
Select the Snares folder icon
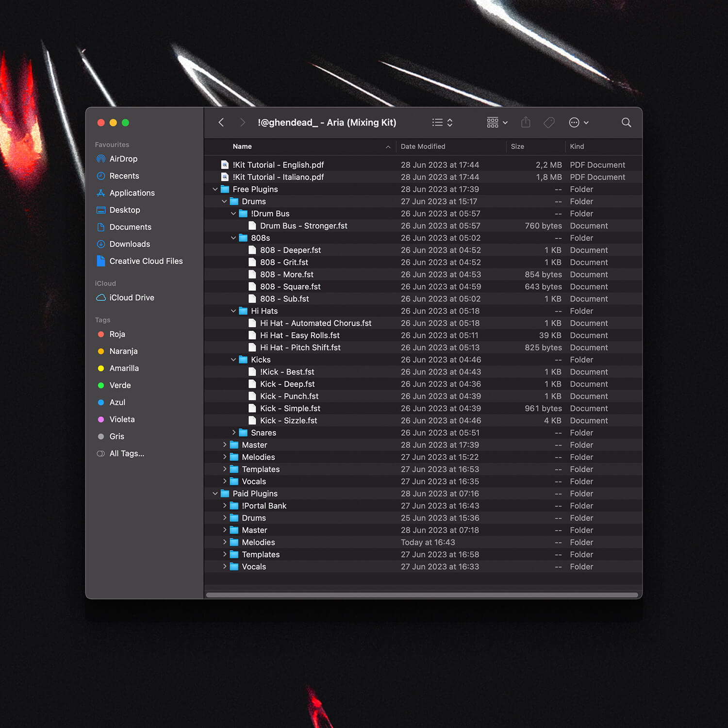click(243, 432)
